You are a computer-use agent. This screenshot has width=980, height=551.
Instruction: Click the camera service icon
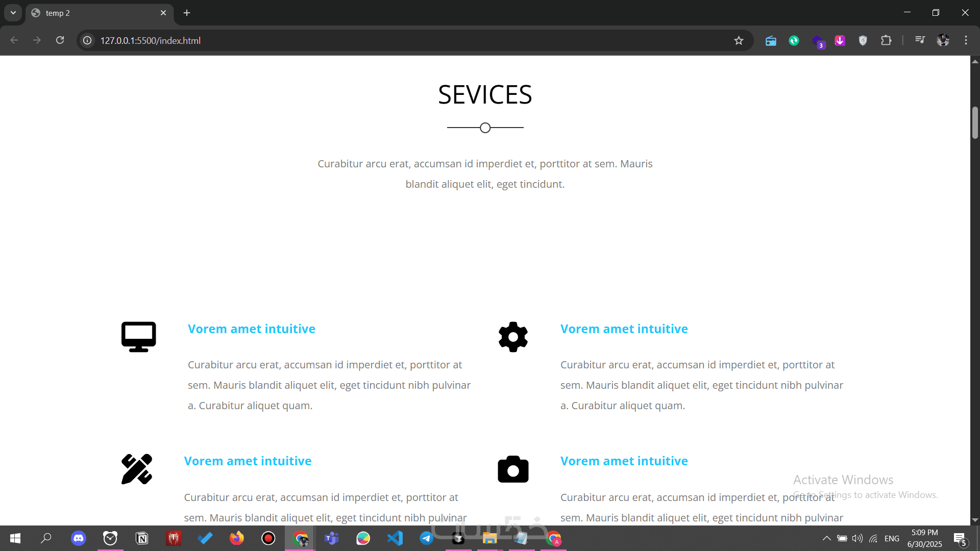click(513, 469)
